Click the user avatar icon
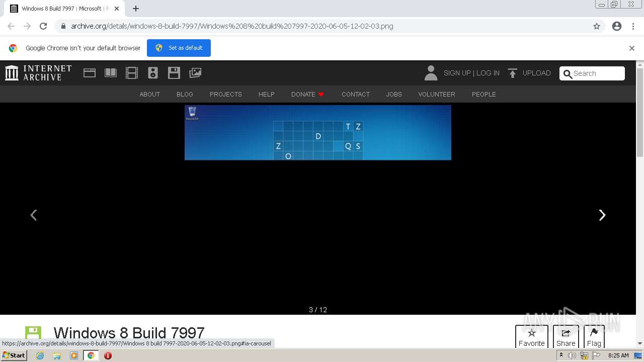The image size is (644, 362). (x=431, y=73)
